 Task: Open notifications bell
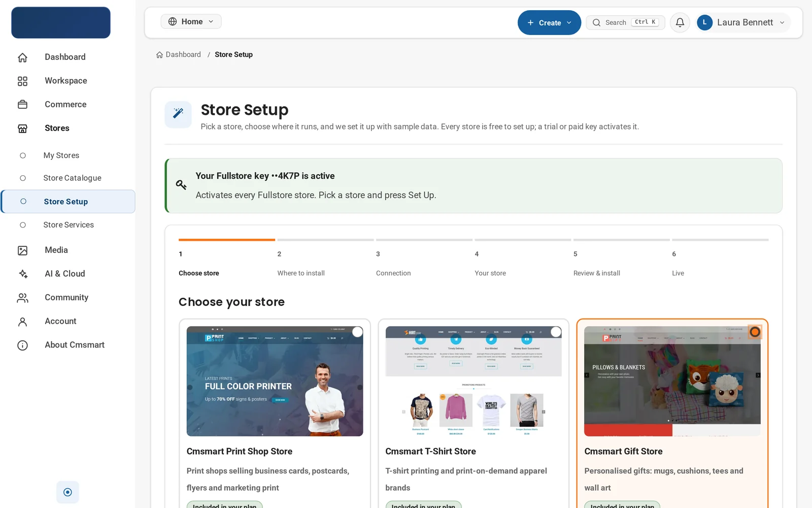[680, 22]
